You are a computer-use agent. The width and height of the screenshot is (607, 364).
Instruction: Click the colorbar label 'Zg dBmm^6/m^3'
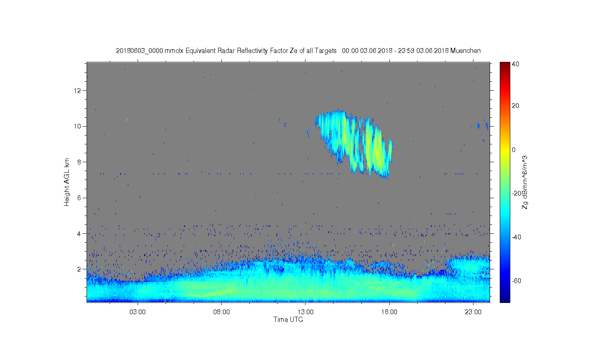(x=525, y=182)
